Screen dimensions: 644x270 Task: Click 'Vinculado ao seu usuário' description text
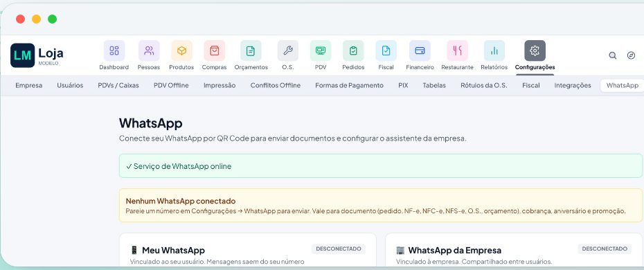click(217, 262)
